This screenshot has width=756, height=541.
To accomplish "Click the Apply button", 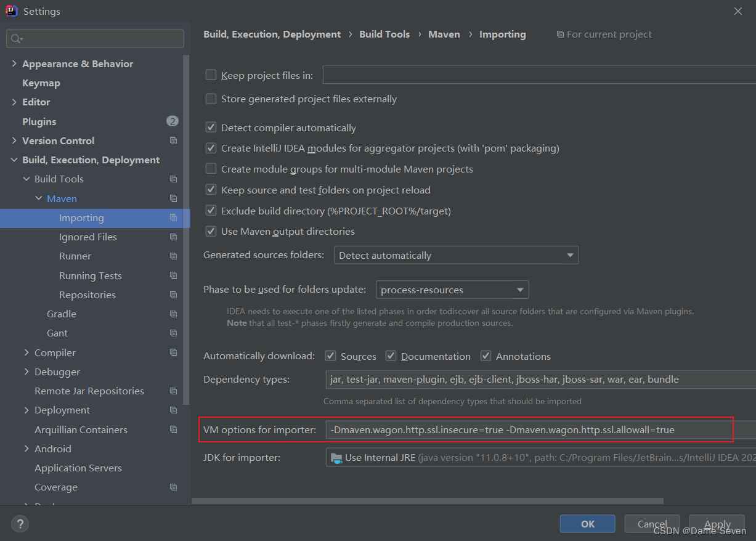I will 717,524.
